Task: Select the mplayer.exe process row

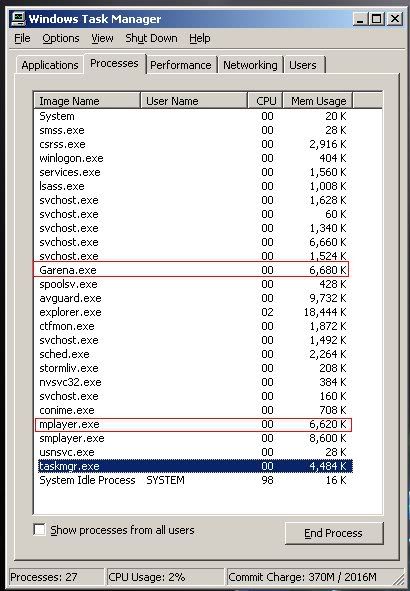Action: point(193,424)
